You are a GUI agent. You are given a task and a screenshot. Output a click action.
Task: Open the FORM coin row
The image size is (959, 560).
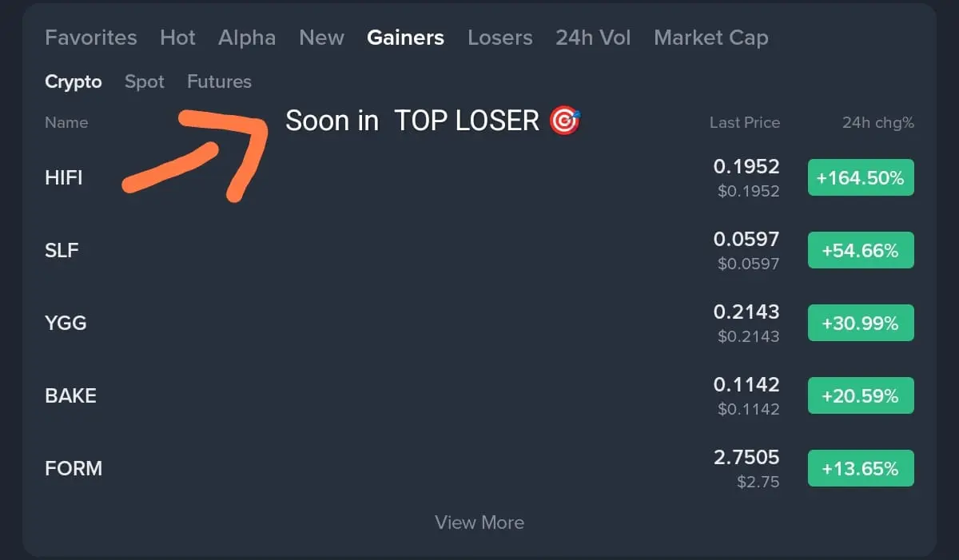tap(479, 468)
